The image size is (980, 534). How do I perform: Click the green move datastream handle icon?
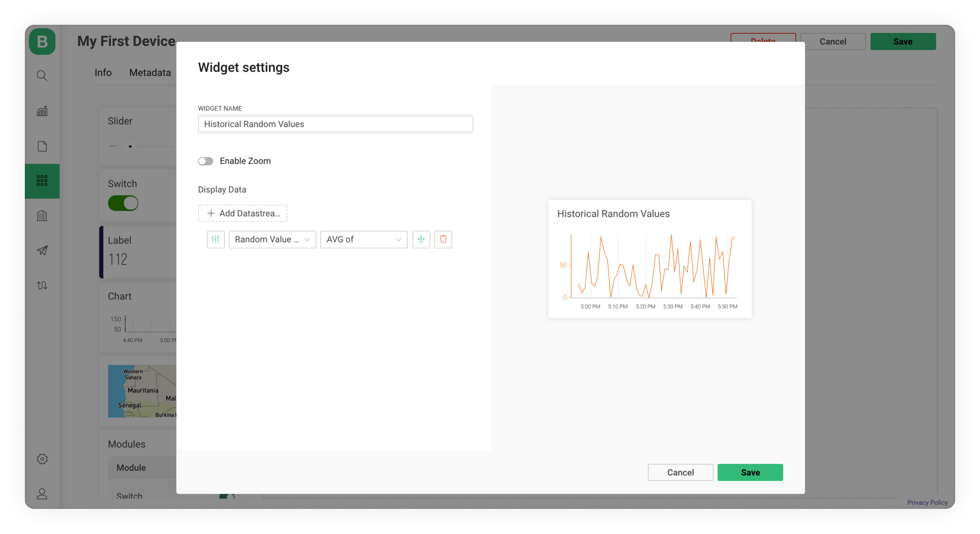(421, 239)
